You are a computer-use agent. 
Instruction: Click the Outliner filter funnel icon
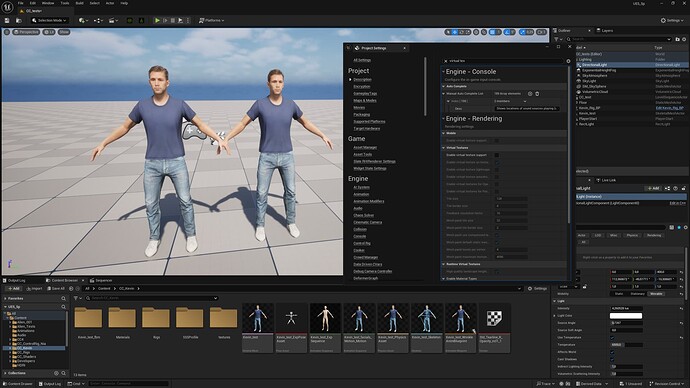[x=557, y=39]
